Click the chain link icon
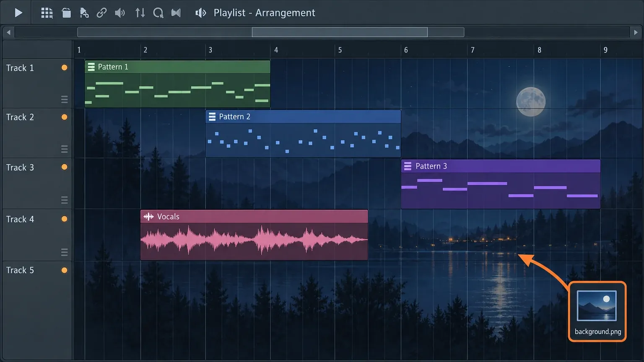The height and width of the screenshot is (362, 644). tap(101, 13)
